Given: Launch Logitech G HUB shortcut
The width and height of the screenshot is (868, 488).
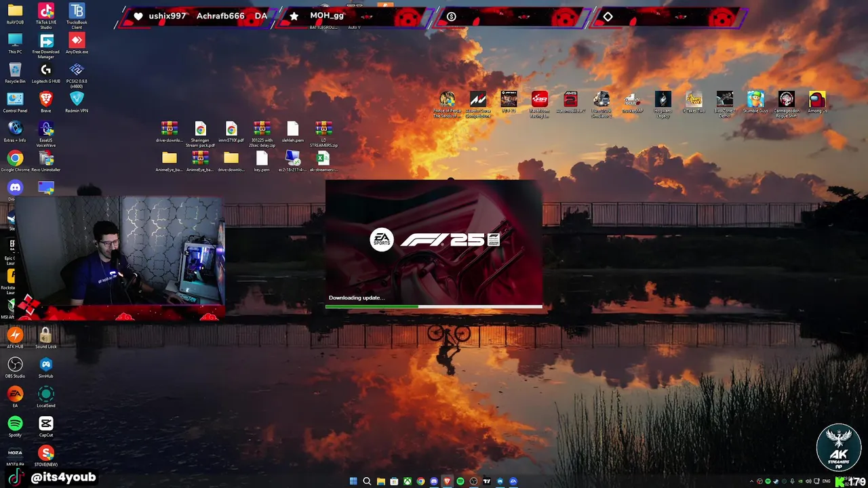Looking at the screenshot, I should tap(46, 73).
